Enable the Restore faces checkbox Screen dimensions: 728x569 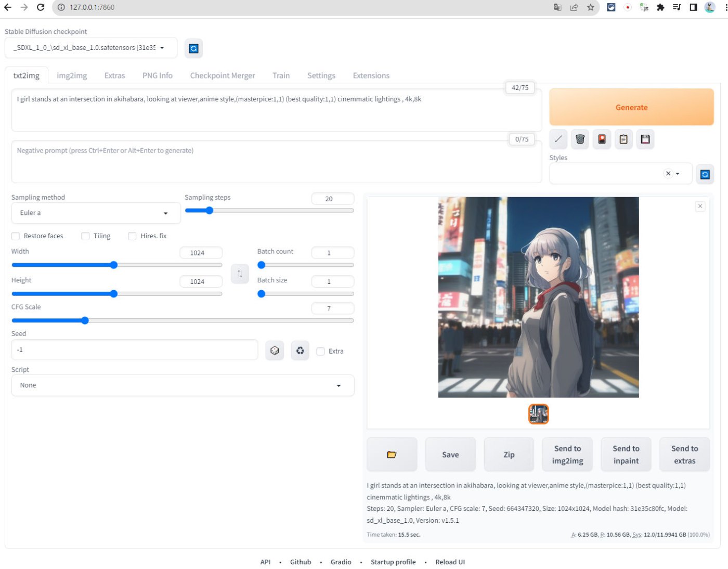coord(16,236)
